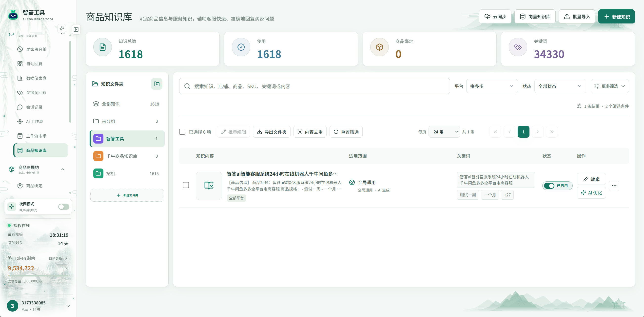Open AI 工作流 in the sidebar
The image size is (644, 317).
pyautogui.click(x=41, y=122)
